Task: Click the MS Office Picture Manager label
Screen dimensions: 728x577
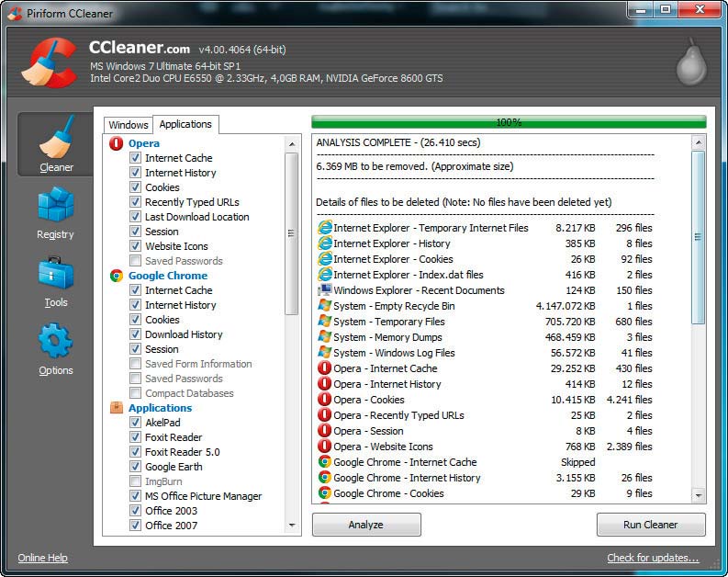Action: [204, 496]
